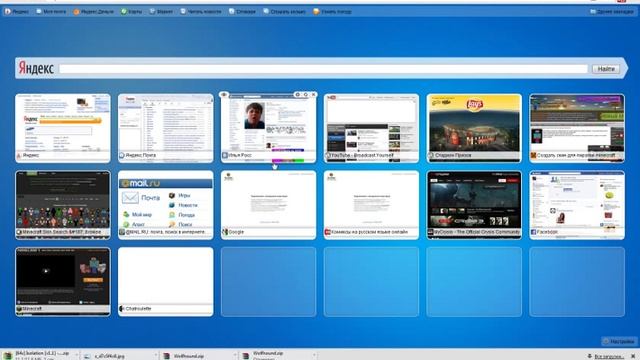Open the Google thumbnail
The width and height of the screenshot is (640, 360).
click(269, 205)
